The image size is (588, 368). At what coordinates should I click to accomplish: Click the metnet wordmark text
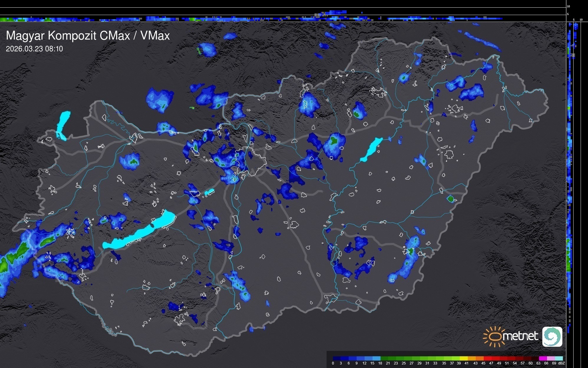[x=521, y=336]
